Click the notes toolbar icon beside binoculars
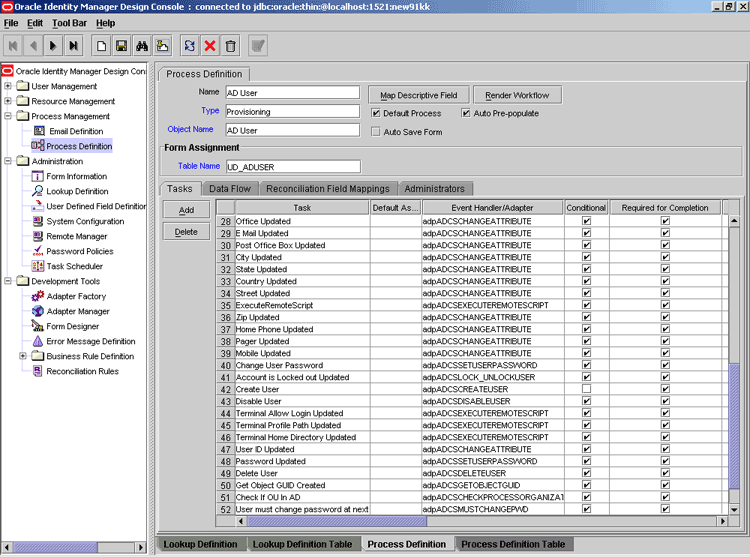The height and width of the screenshot is (558, 750). coord(162,46)
